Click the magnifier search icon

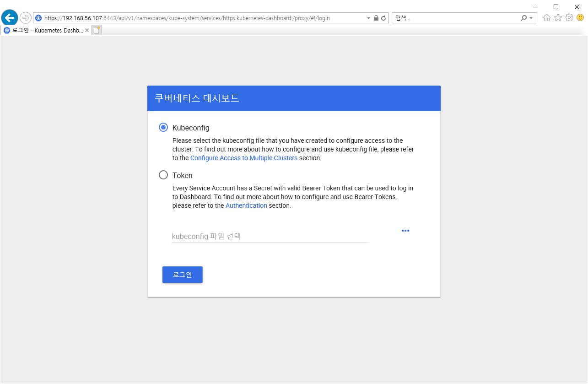[x=524, y=18]
